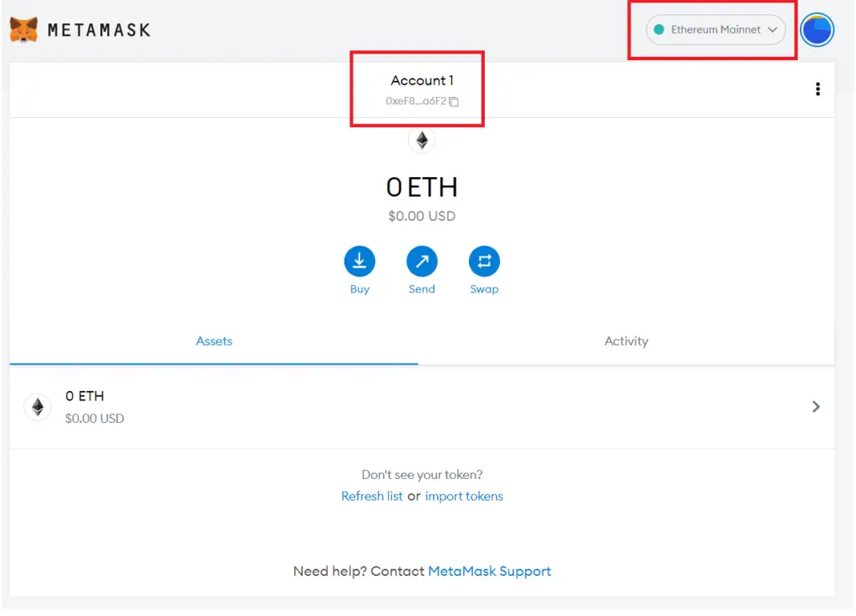Click the METAMASK wordmark text
The height and width of the screenshot is (616, 856).
pyautogui.click(x=99, y=30)
